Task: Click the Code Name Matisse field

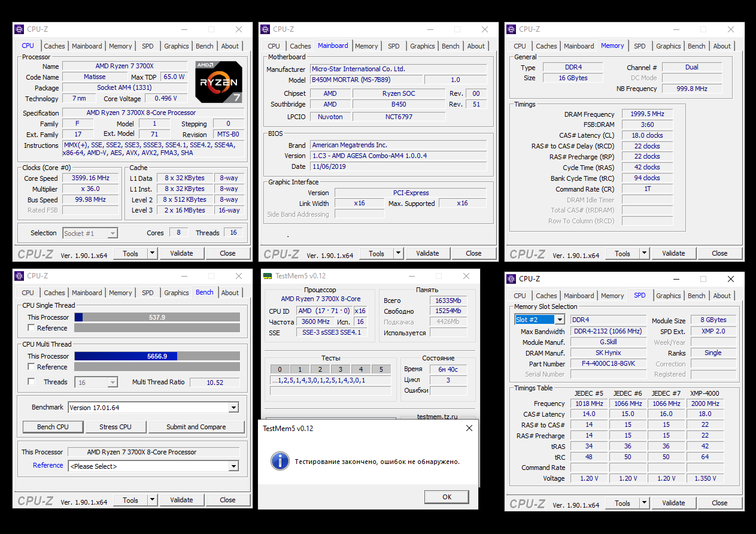Action: coord(95,77)
